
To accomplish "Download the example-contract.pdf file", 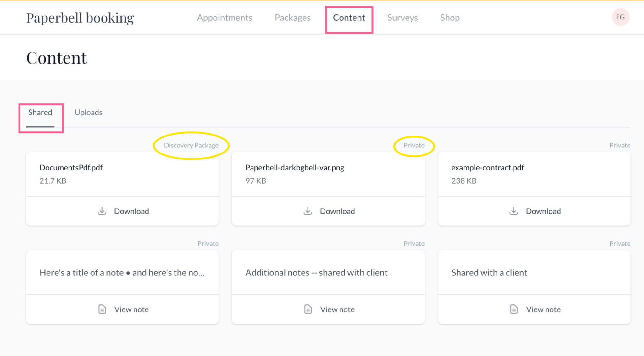I will pos(534,211).
